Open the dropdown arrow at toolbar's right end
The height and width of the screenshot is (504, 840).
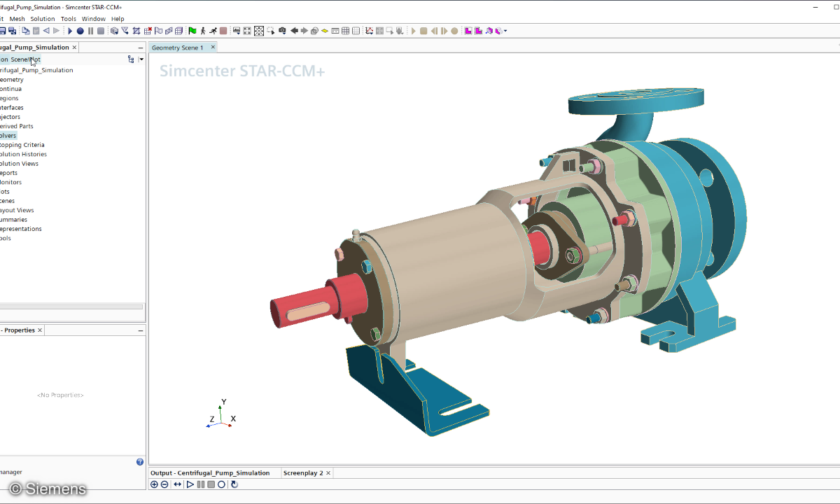(x=505, y=31)
